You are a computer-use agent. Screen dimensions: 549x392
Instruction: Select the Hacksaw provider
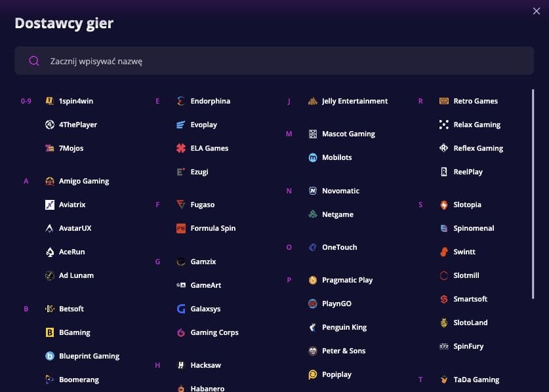point(205,365)
